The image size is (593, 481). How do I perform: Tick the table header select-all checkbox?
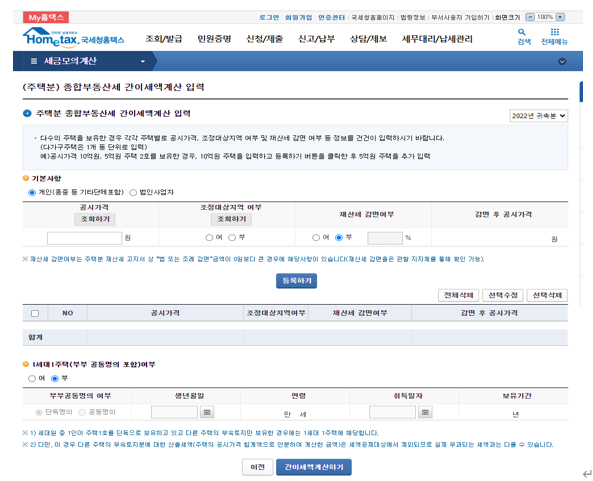coord(35,313)
